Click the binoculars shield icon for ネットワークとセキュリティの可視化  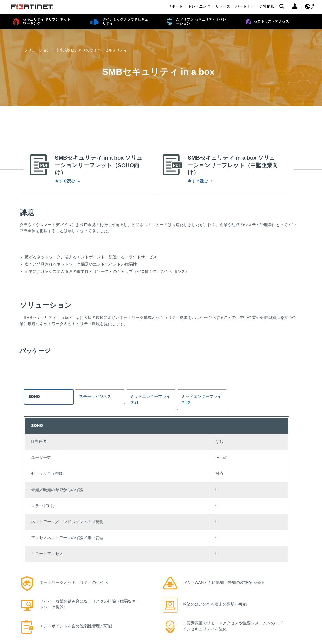(27, 583)
